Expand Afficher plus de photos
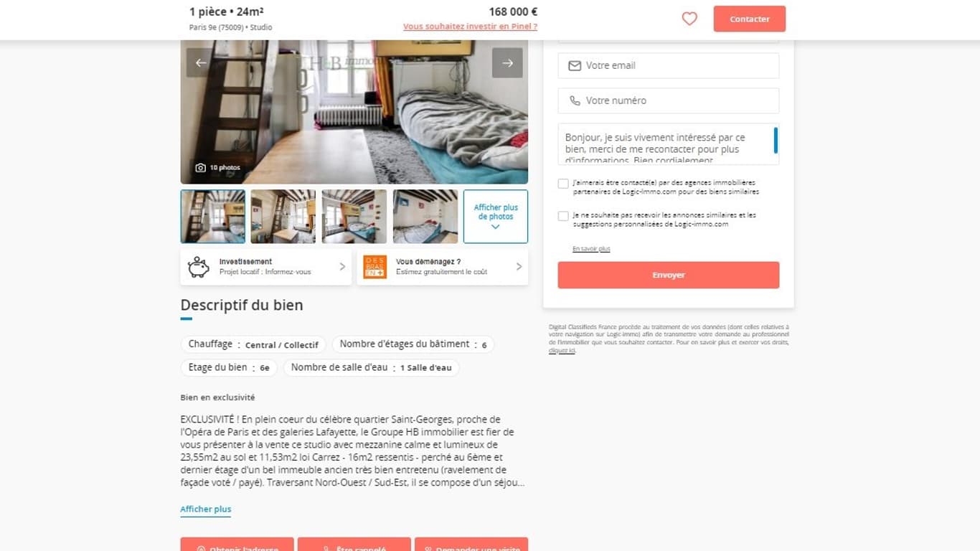This screenshot has width=980, height=551. click(496, 217)
